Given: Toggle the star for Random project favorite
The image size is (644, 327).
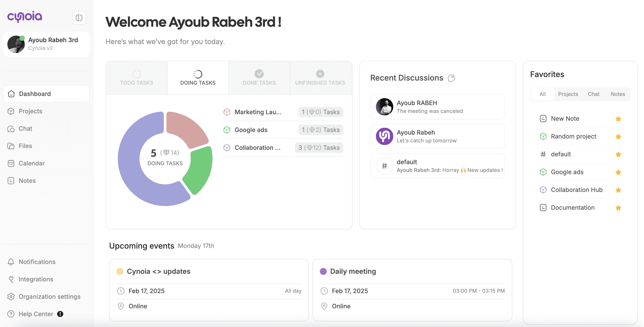Looking at the screenshot, I should pos(618,136).
